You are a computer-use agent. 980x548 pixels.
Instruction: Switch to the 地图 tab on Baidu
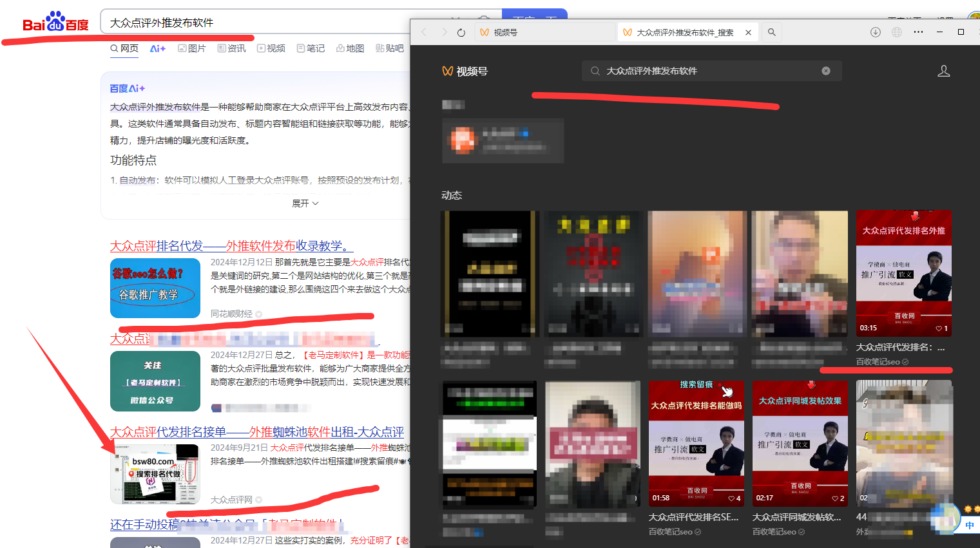pyautogui.click(x=350, y=48)
